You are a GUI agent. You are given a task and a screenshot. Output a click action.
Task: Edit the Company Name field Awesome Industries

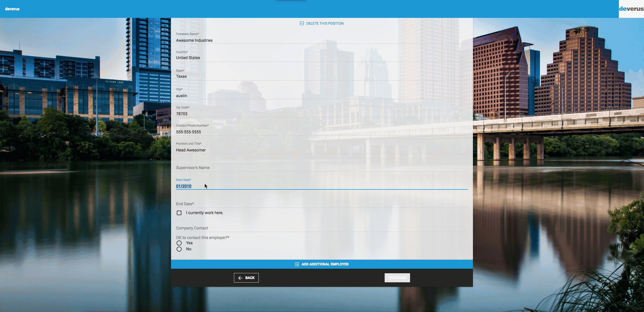click(x=322, y=40)
